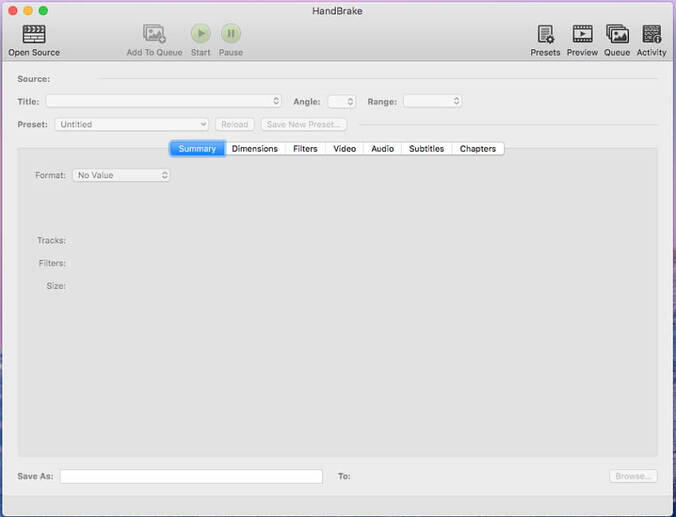The width and height of the screenshot is (676, 517).
Task: Show the Queue window icon
Action: coord(617,34)
